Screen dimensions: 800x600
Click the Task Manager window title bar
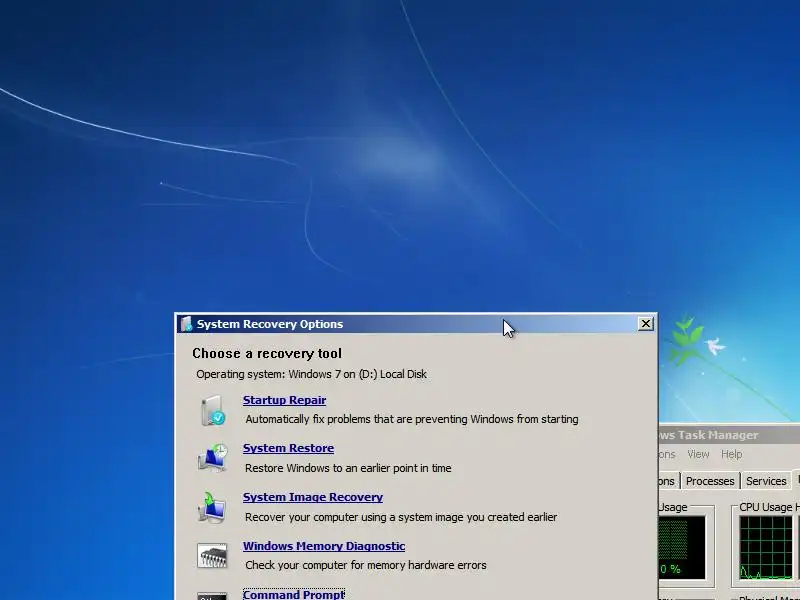point(730,435)
